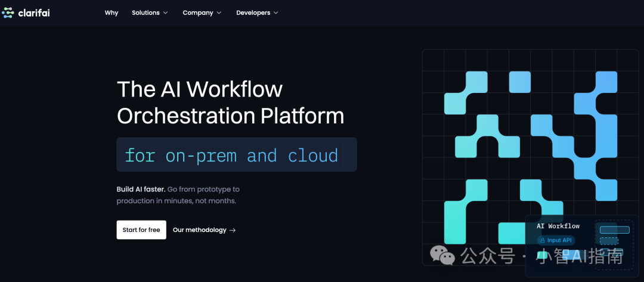
Task: Select the Input API label text
Action: click(x=559, y=240)
